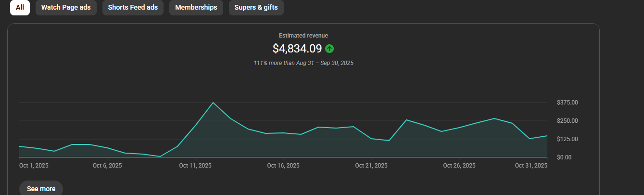This screenshot has height=195, width=644.
Task: Click the Oct 1, 2025 axis label
Action: 34,166
